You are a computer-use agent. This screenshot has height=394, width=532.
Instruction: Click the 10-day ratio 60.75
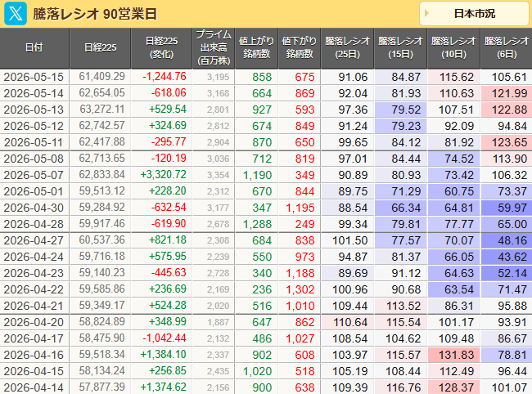pyautogui.click(x=459, y=191)
